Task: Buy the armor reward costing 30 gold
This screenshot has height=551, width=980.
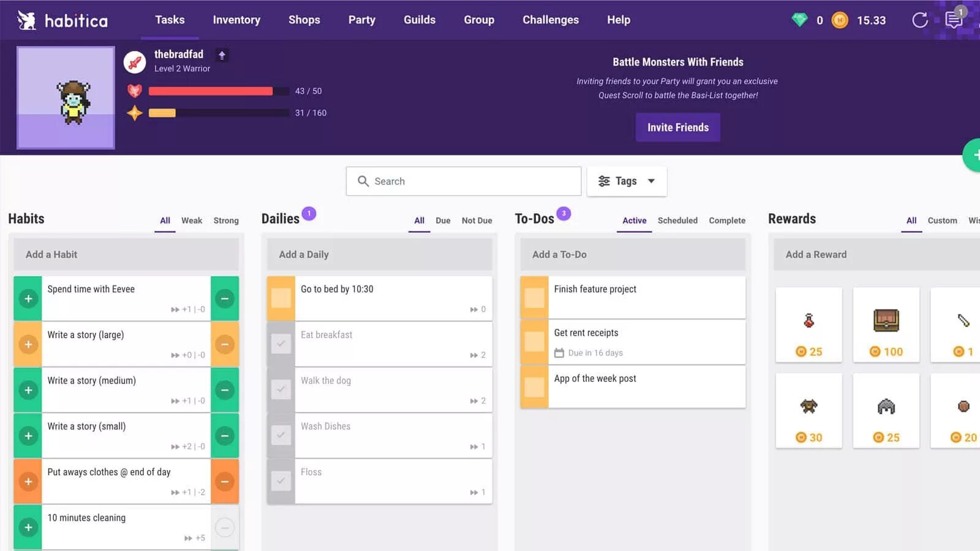Action: (x=809, y=411)
